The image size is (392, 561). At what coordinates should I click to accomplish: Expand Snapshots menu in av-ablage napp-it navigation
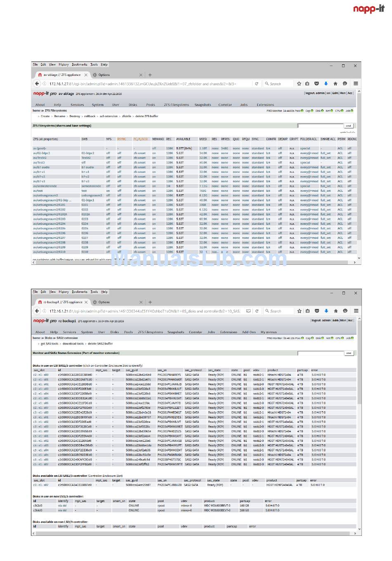pos(203,105)
